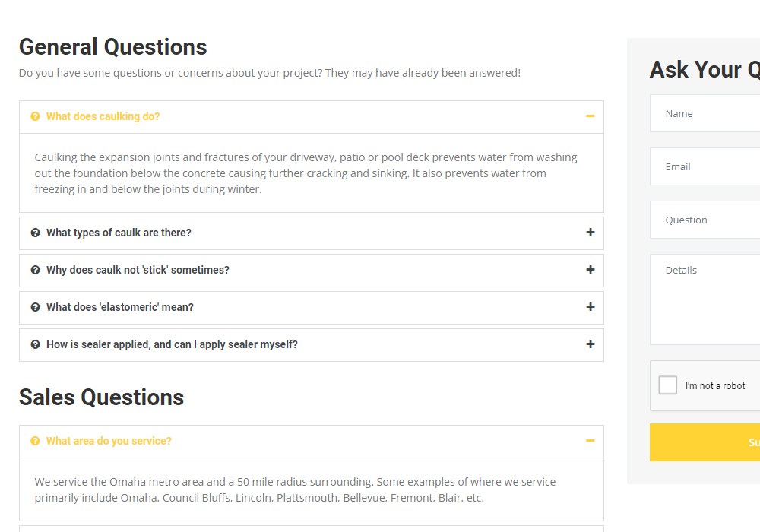Click into the Email field
The width and height of the screenshot is (760, 532).
[x=705, y=166]
